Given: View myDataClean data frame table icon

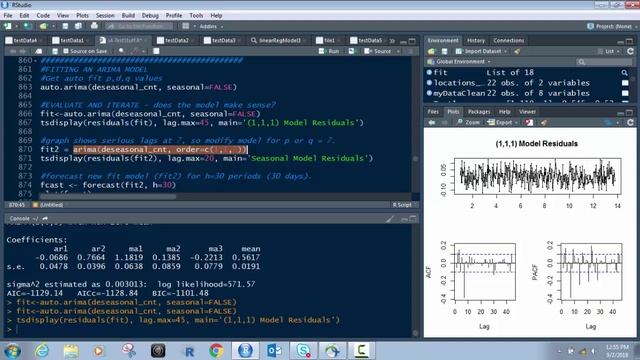Looking at the screenshot, I should point(625,93).
